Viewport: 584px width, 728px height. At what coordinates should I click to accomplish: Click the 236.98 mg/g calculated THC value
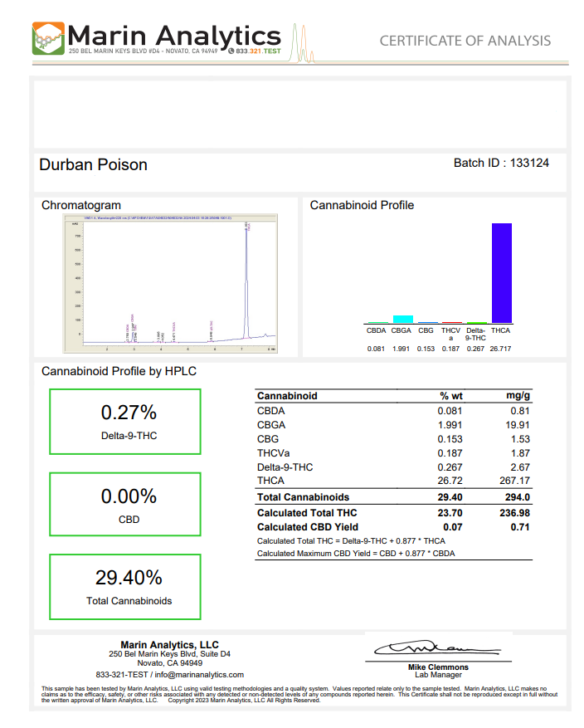click(x=514, y=513)
